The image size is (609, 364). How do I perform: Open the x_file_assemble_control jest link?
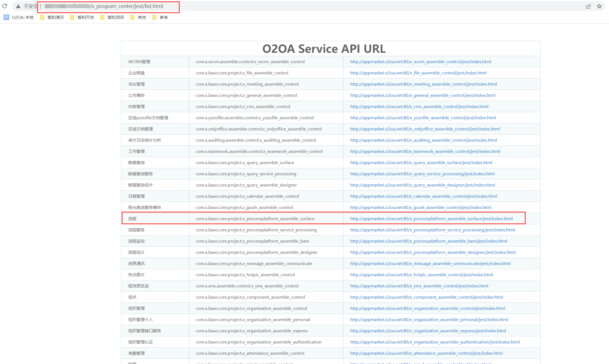(x=418, y=73)
